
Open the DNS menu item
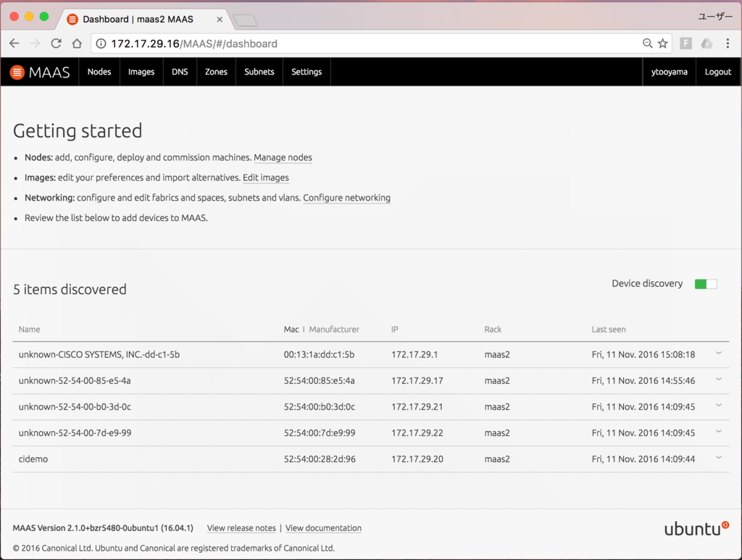(180, 72)
